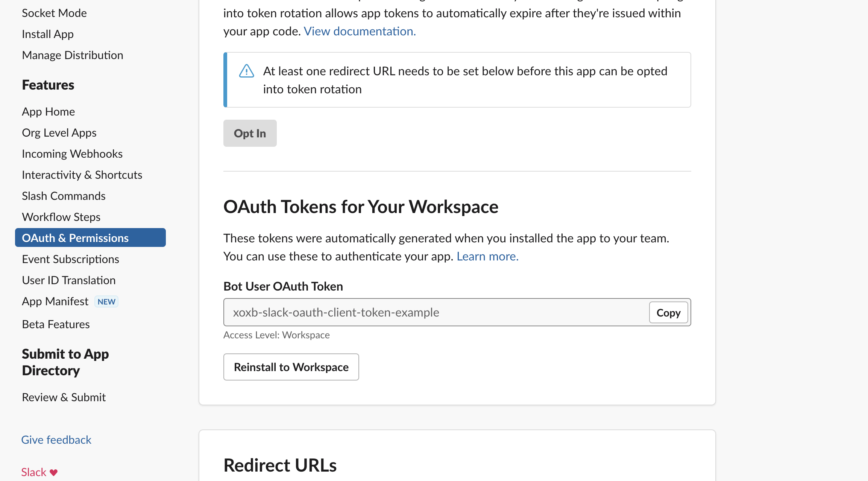Click the Give feedback link
This screenshot has width=868, height=481.
56,440
